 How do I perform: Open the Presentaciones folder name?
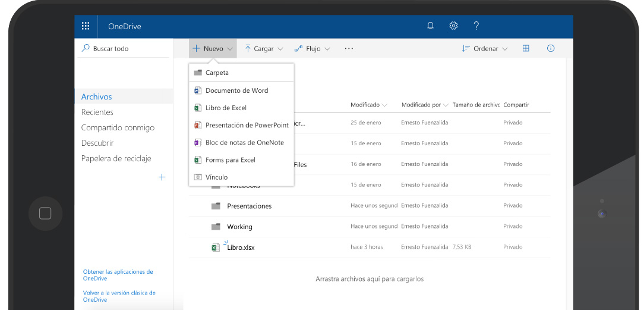250,206
